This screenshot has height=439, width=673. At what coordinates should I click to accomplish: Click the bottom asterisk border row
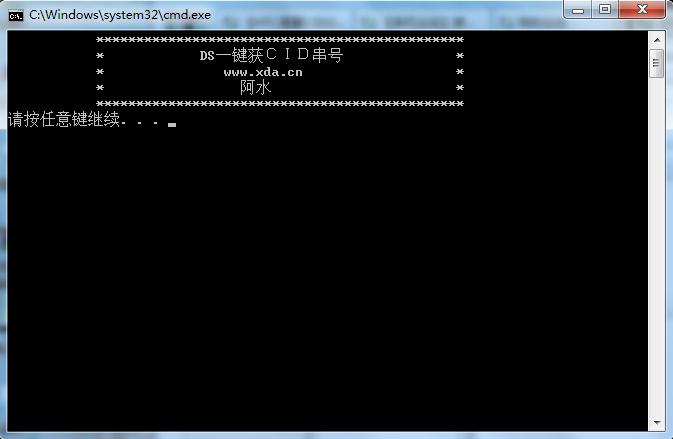[280, 104]
